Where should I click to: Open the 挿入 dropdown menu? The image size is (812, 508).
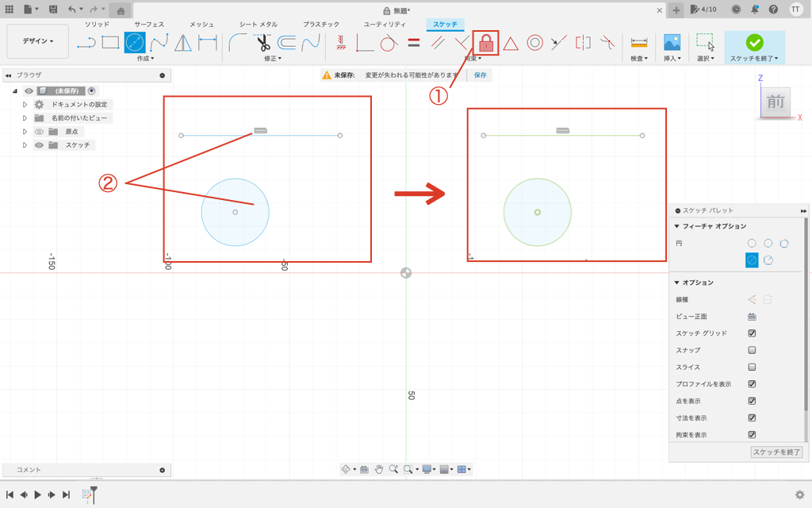(672, 59)
